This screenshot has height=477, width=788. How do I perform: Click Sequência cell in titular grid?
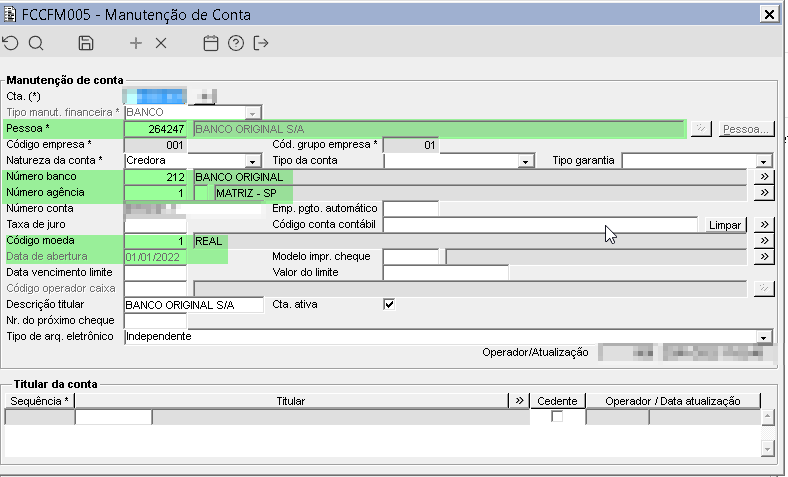(40, 417)
